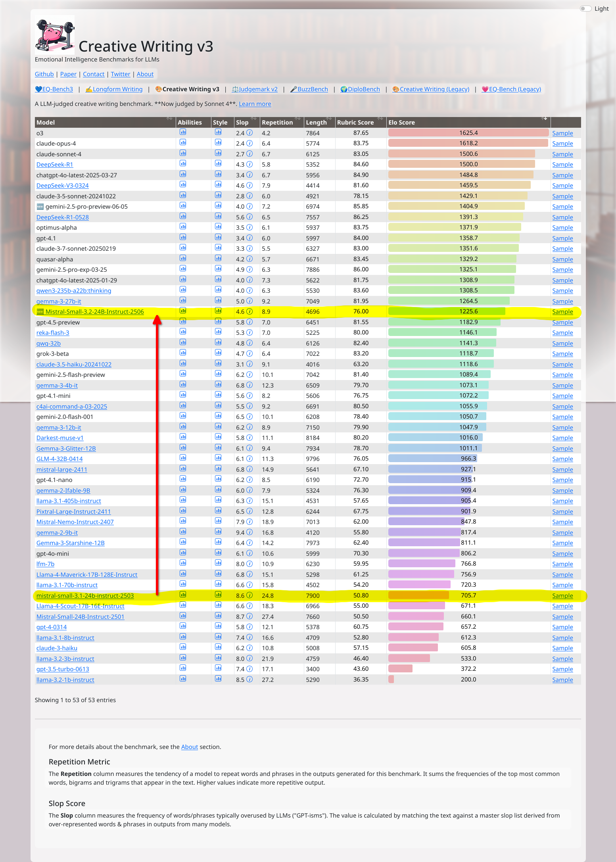This screenshot has height=862, width=616.
Task: Open Abilities chart icon for gpt-3.5-turbo-0613
Action: [183, 668]
